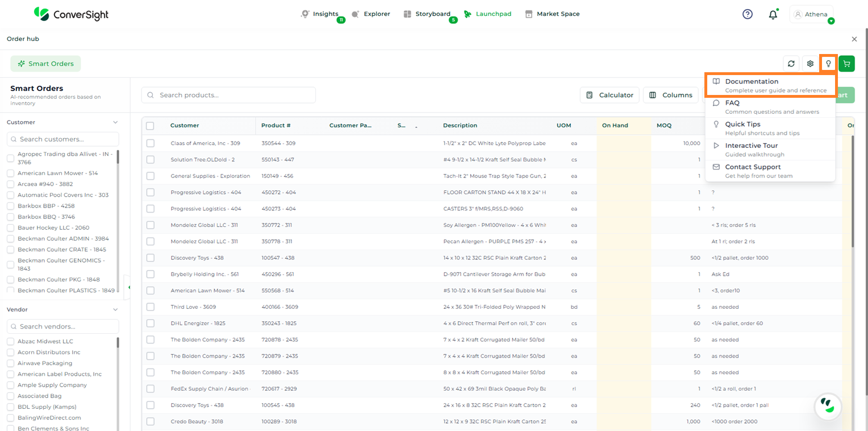Select Documentation from the help menu
868x431 pixels.
pyautogui.click(x=770, y=85)
